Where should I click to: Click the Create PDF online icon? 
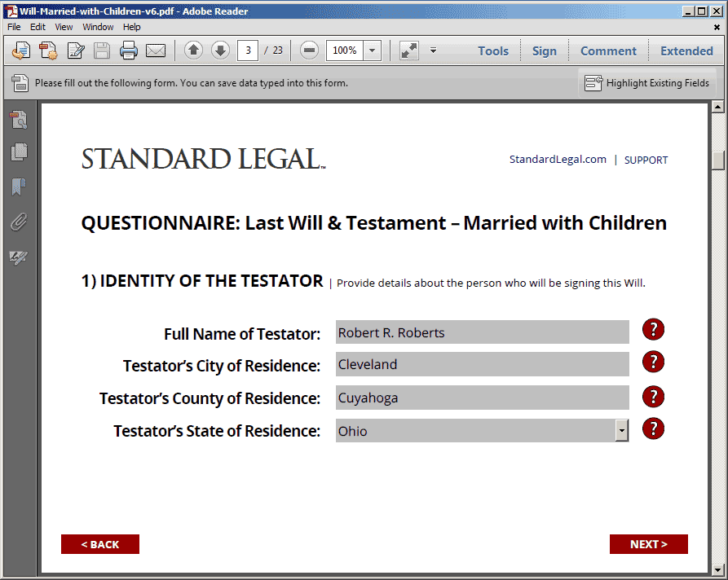pyautogui.click(x=21, y=51)
